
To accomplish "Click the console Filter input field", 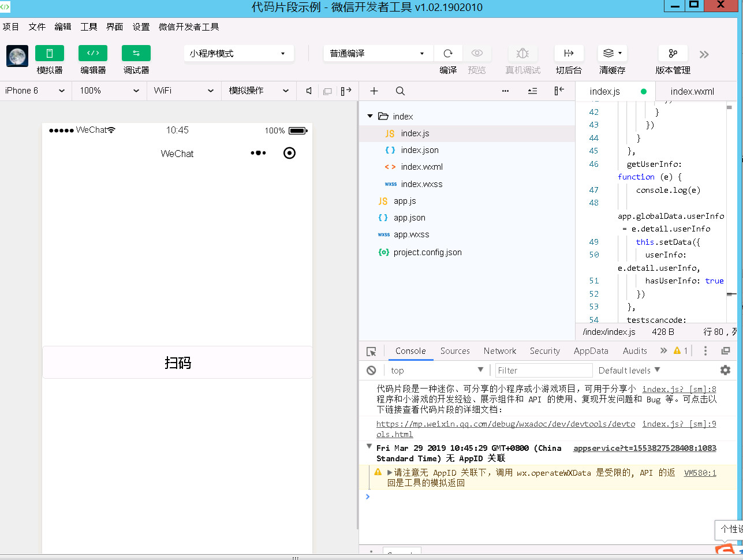I will (544, 371).
